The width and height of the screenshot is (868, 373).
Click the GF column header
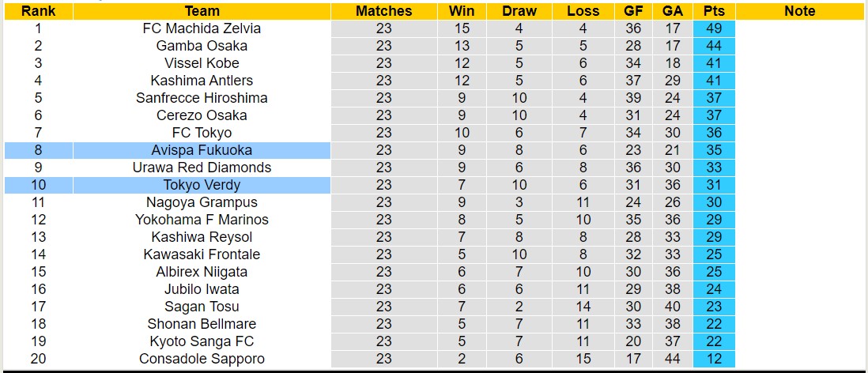coord(633,11)
